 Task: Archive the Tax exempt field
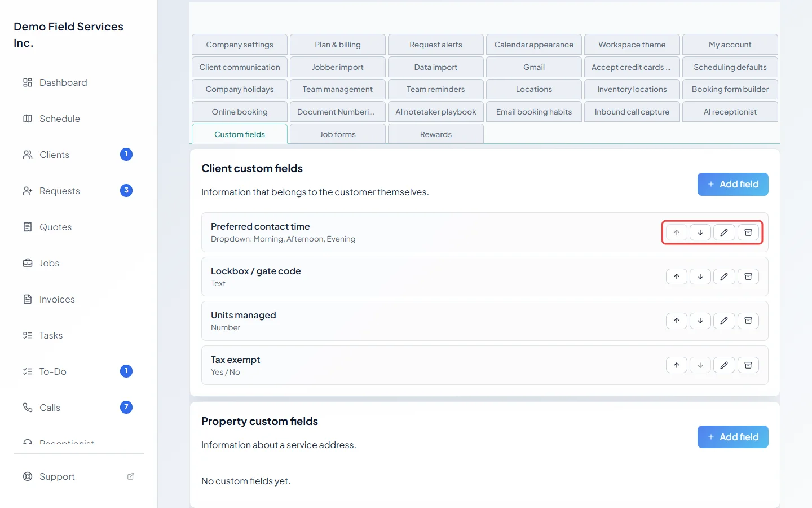pos(748,365)
